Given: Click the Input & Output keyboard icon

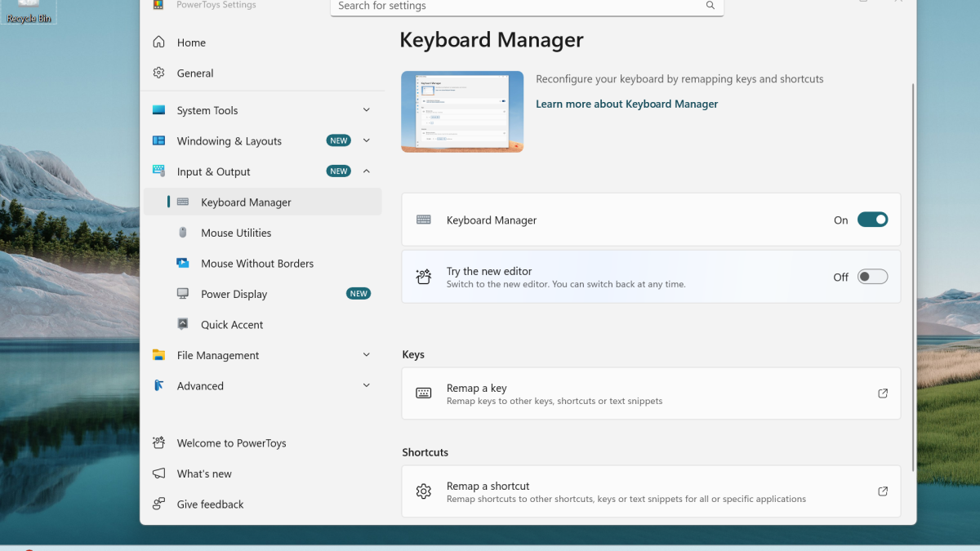Looking at the screenshot, I should 158,171.
